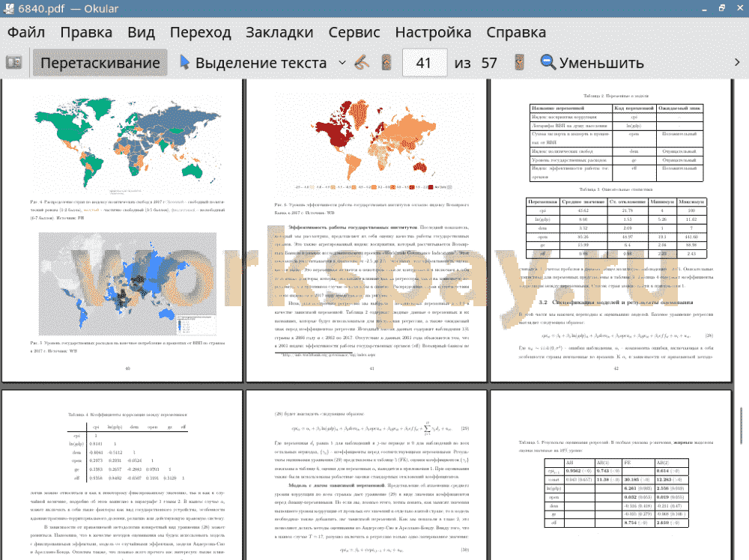Select the Выделение текста tool
Screen dimensions: 749x560
[x=253, y=63]
